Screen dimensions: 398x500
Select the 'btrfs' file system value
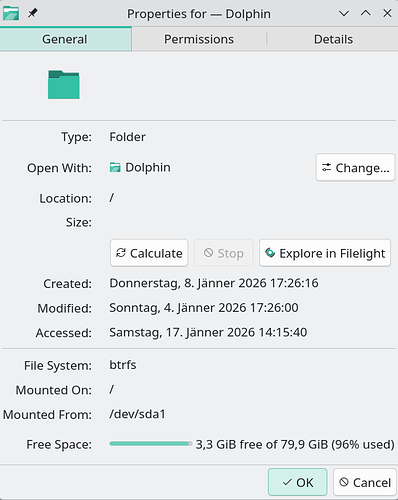tap(123, 365)
